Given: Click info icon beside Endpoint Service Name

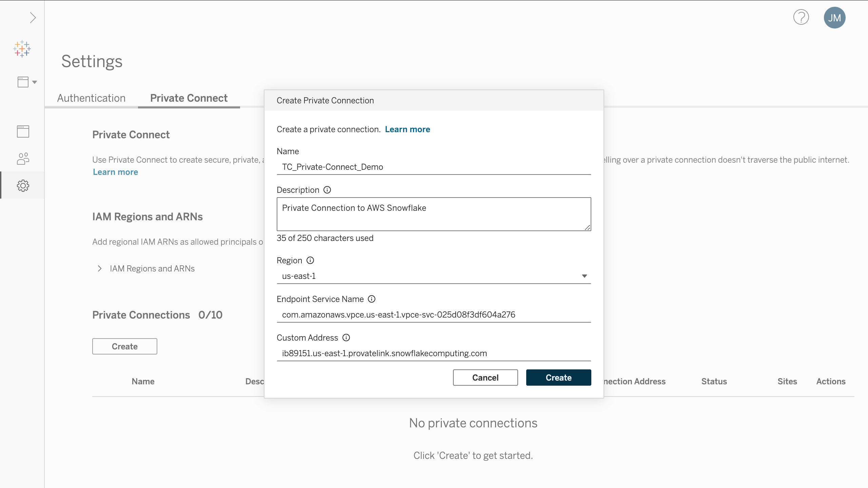Looking at the screenshot, I should tap(372, 299).
